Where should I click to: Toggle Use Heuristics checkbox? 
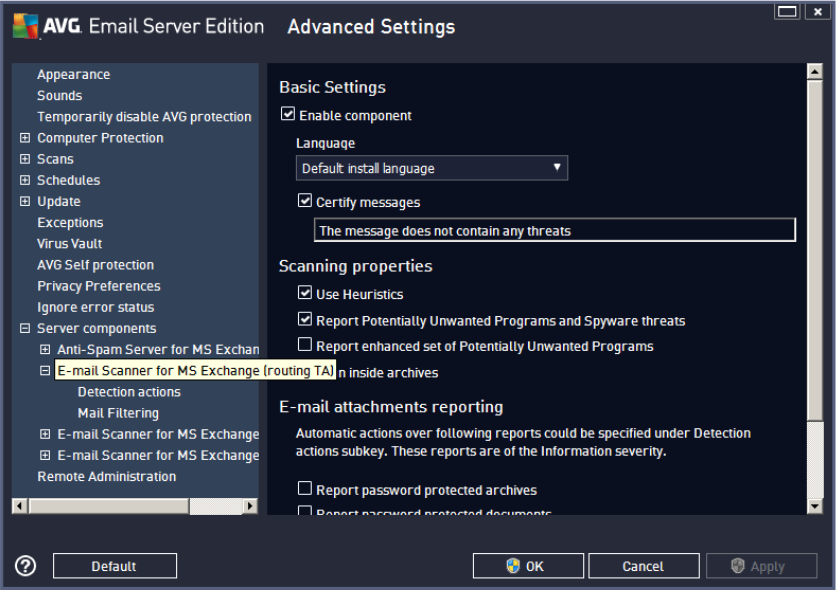[x=304, y=292]
